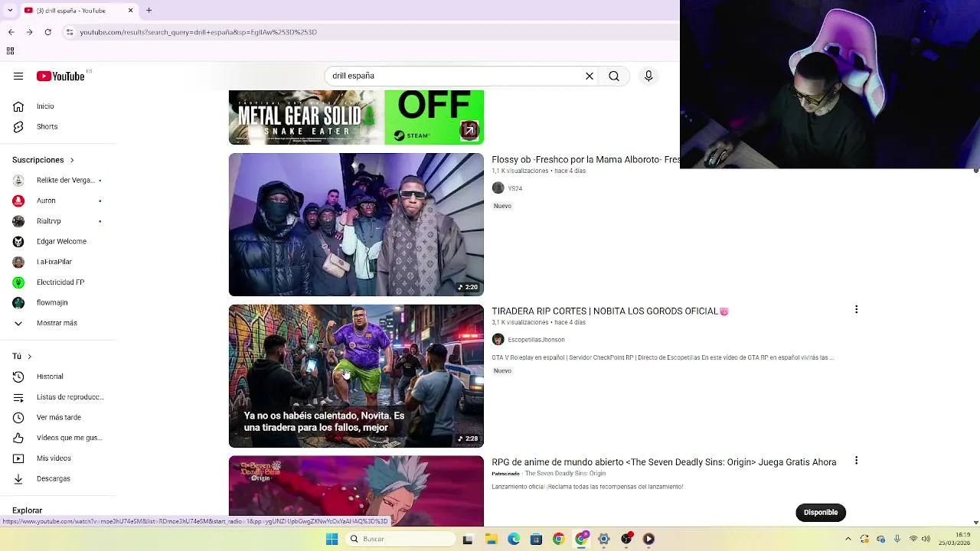Open the YouTube hamburger guide menu
980x551 pixels.
coord(18,76)
